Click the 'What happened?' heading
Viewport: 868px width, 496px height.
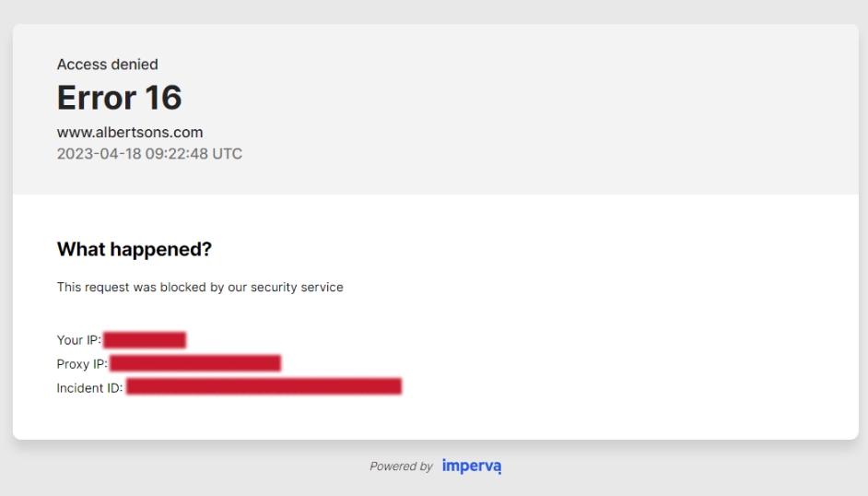[x=135, y=249]
